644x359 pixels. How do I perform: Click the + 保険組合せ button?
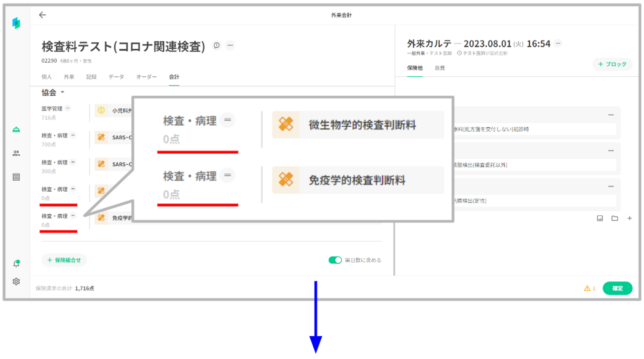point(64,260)
